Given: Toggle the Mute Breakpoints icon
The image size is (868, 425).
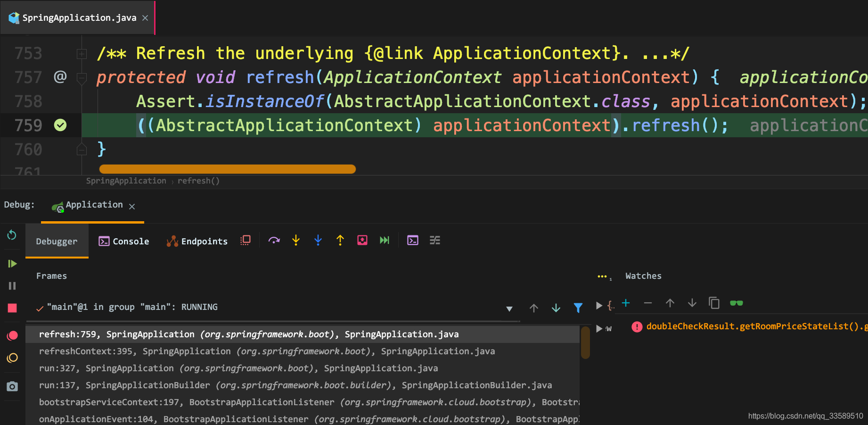Looking at the screenshot, I should tap(12, 358).
